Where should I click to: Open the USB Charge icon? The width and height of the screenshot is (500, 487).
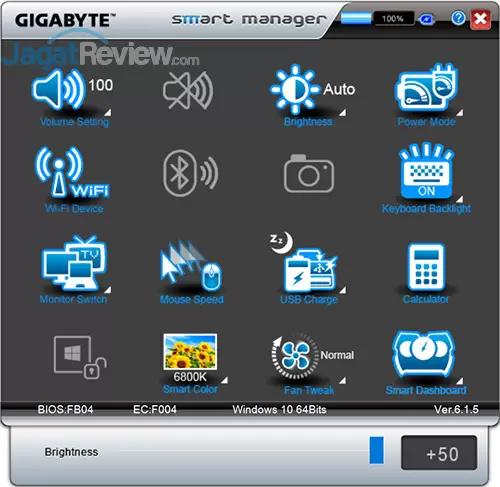point(304,262)
